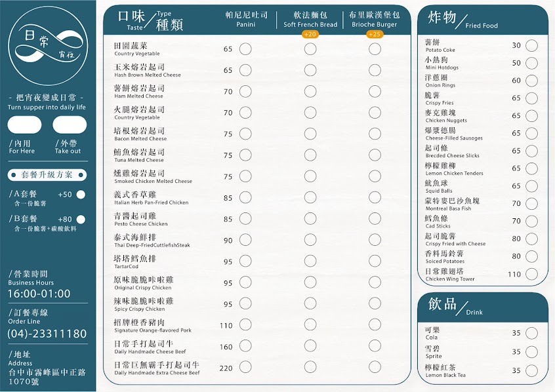This screenshot has height=392, width=555.
Task: Tick the Chicken Wing Tower circle
Action: [531, 274]
